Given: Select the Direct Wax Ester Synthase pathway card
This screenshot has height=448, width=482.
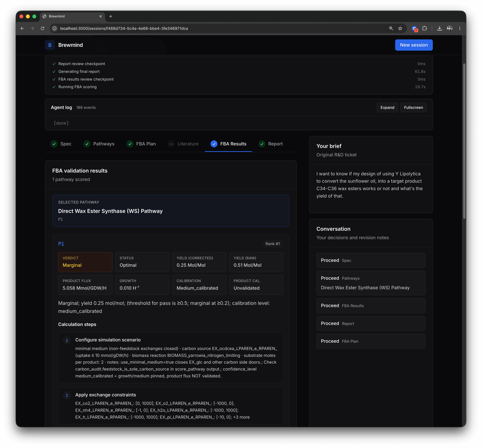Looking at the screenshot, I should (x=170, y=211).
